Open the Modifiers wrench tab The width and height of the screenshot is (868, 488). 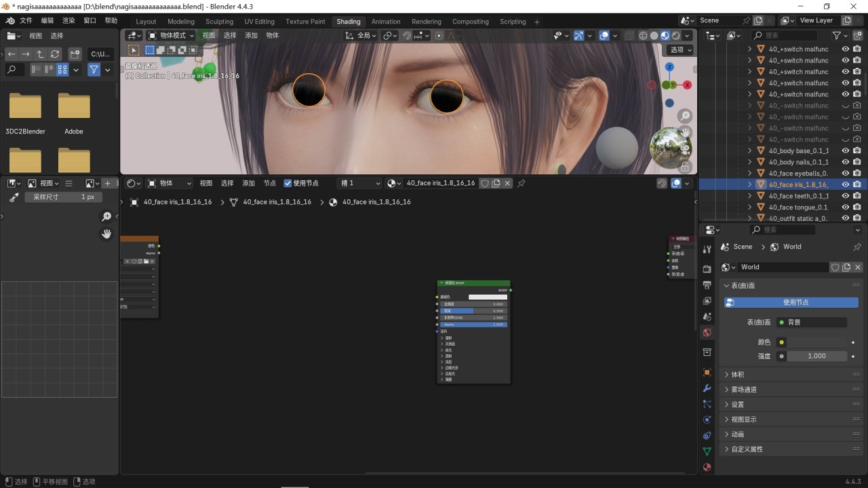click(x=707, y=388)
